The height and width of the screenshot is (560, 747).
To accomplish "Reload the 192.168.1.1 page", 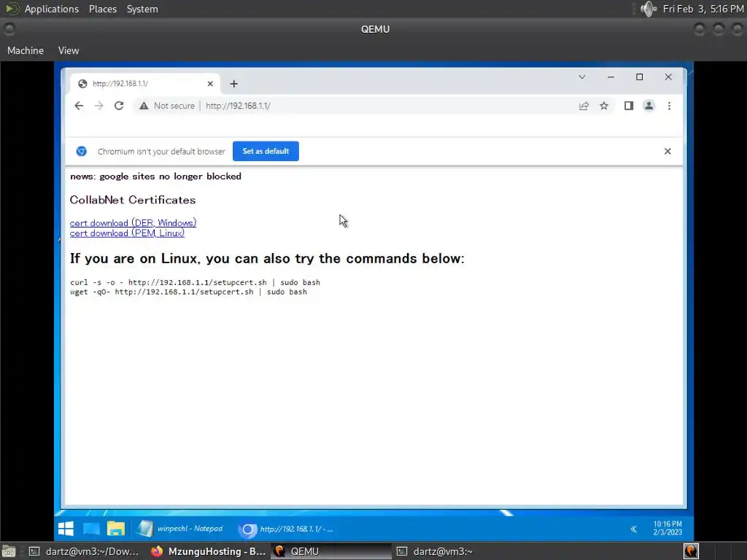I will [119, 106].
